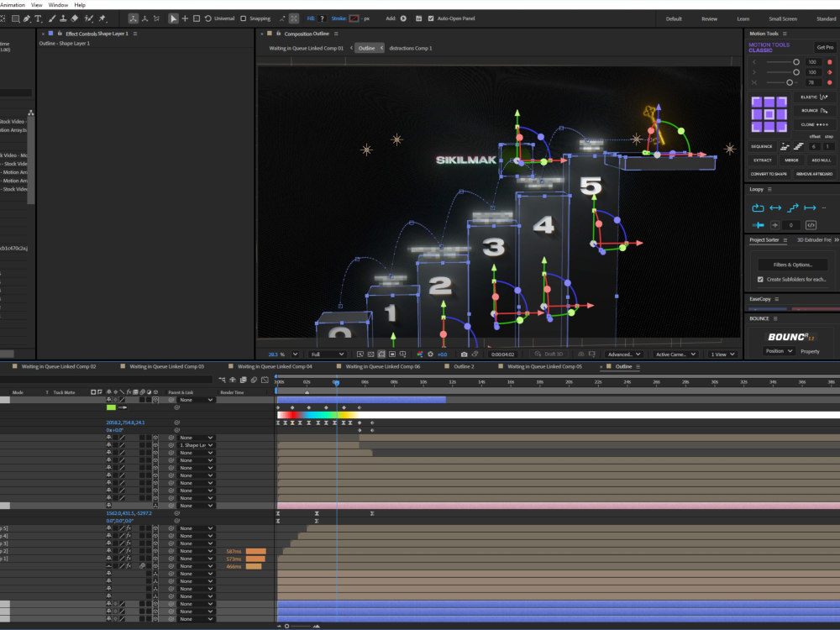Open the Active Camera dropdown
The width and height of the screenshot is (840, 630).
pyautogui.click(x=675, y=354)
